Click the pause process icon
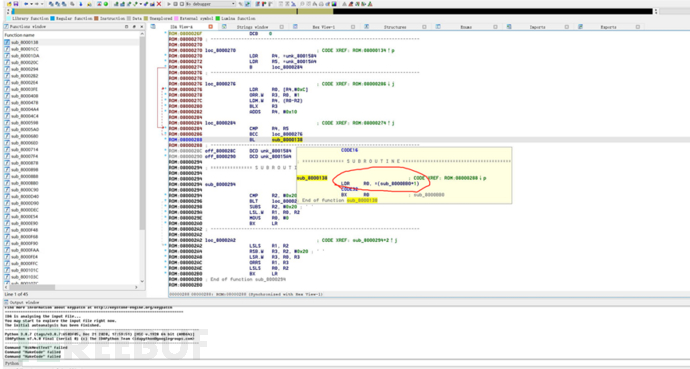This screenshot has width=690, height=369. click(175, 4)
